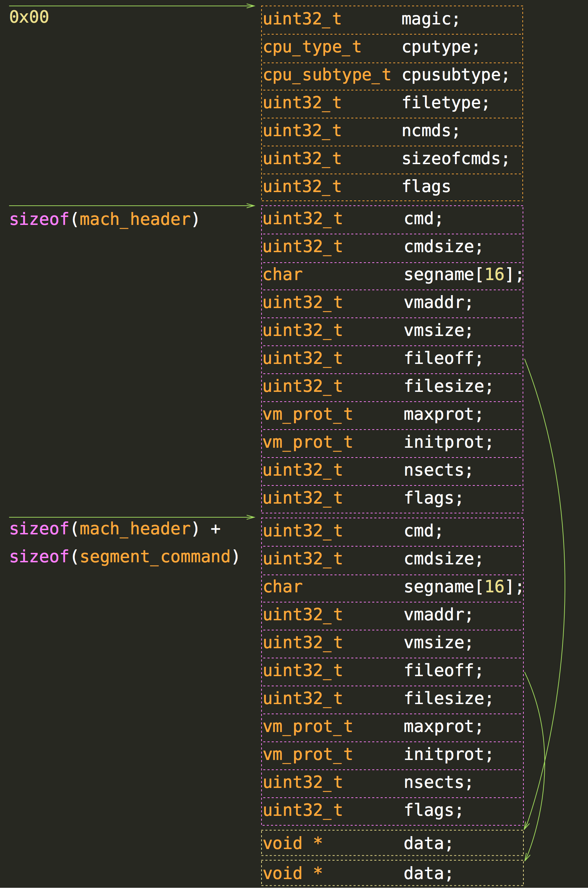Select the ncmds; field name

point(431,131)
